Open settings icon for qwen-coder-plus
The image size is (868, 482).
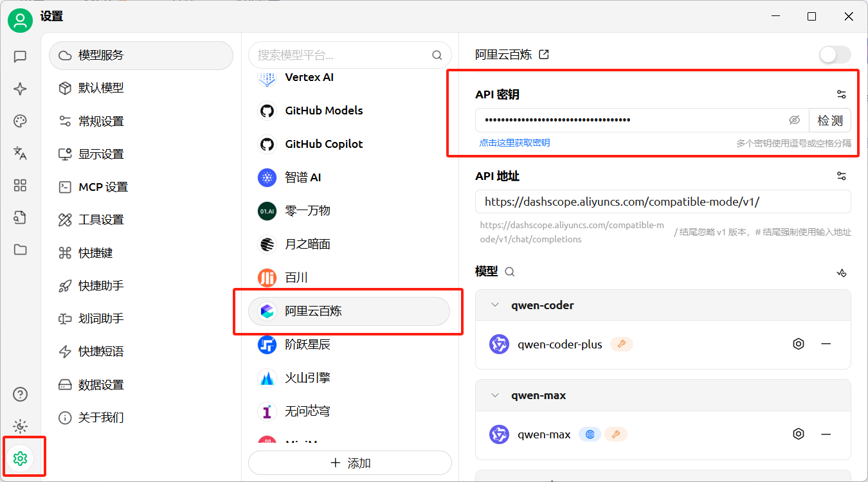click(x=799, y=344)
